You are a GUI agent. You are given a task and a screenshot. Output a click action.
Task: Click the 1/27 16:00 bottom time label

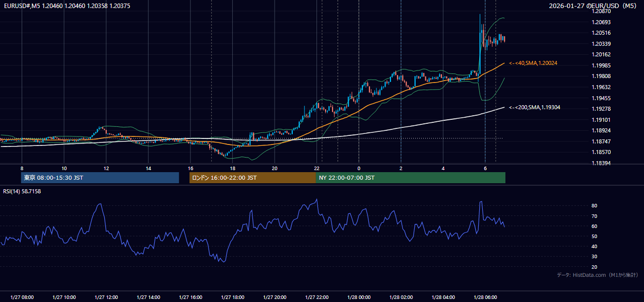(190, 297)
